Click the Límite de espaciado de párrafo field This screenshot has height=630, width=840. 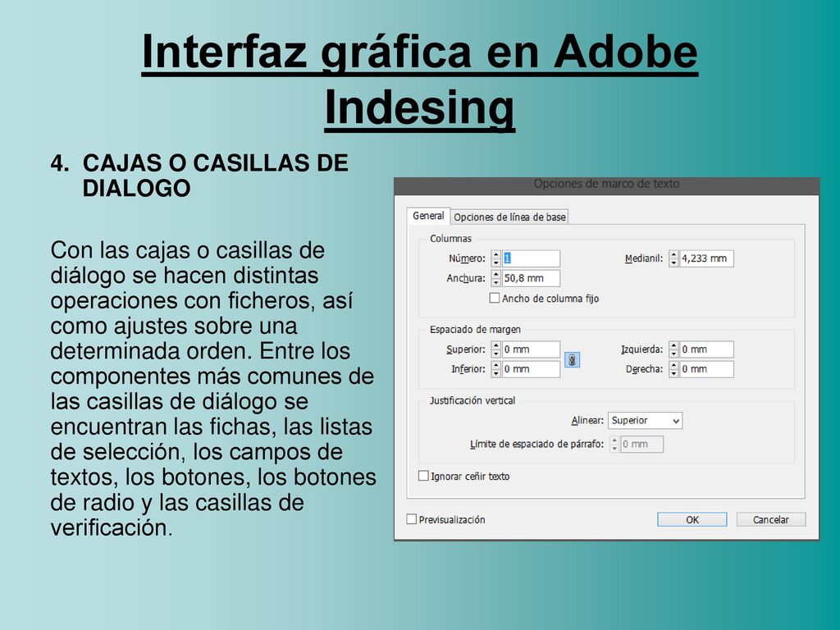click(641, 444)
